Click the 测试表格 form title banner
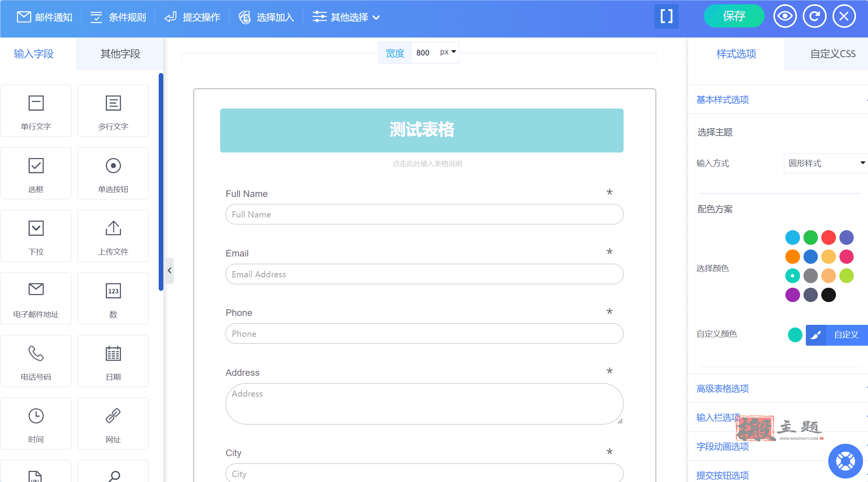The height and width of the screenshot is (482, 868). tap(422, 131)
